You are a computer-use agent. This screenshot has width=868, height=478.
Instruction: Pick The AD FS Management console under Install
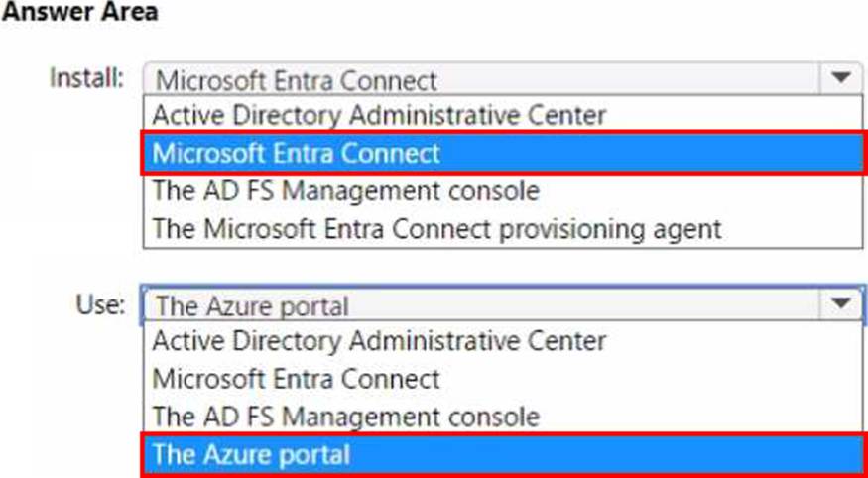(x=345, y=190)
